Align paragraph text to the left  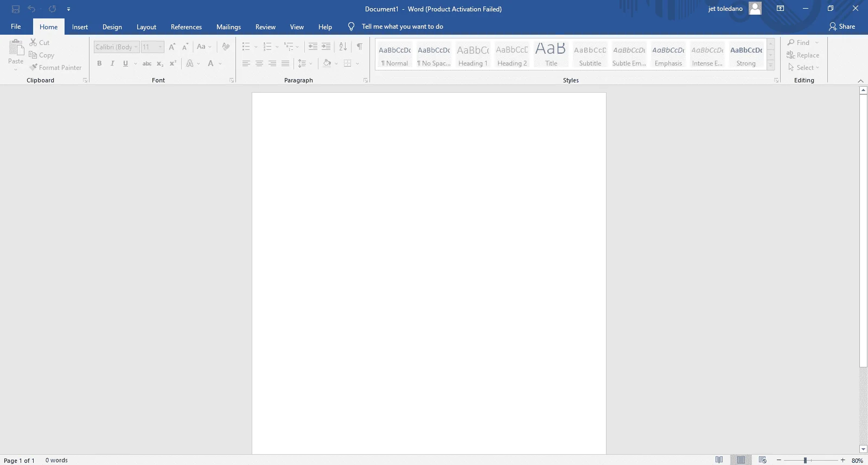(x=246, y=63)
